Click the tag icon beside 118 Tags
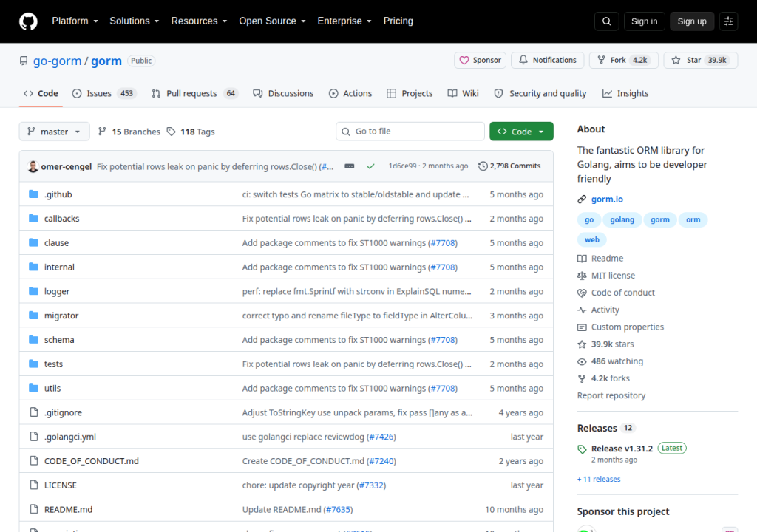 (172, 132)
